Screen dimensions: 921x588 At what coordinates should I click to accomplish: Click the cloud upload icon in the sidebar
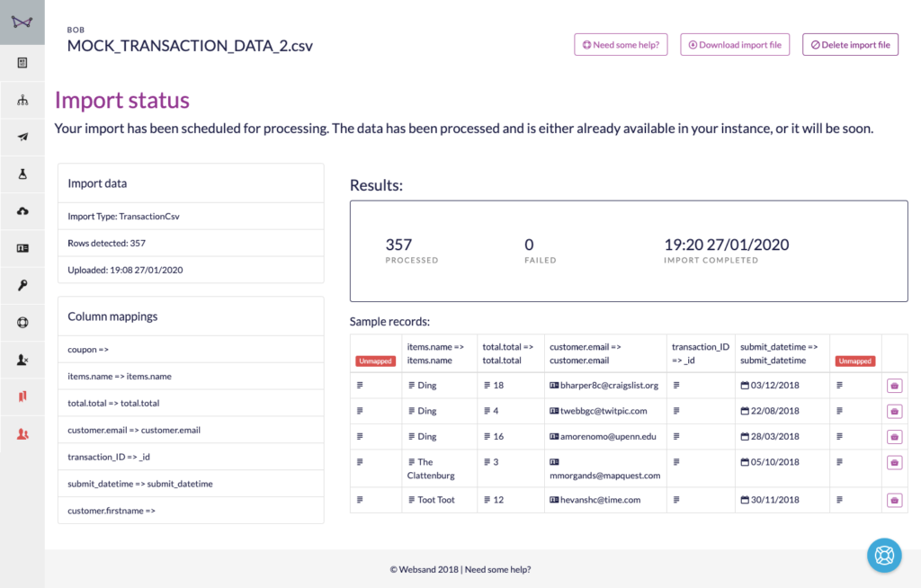click(x=22, y=212)
